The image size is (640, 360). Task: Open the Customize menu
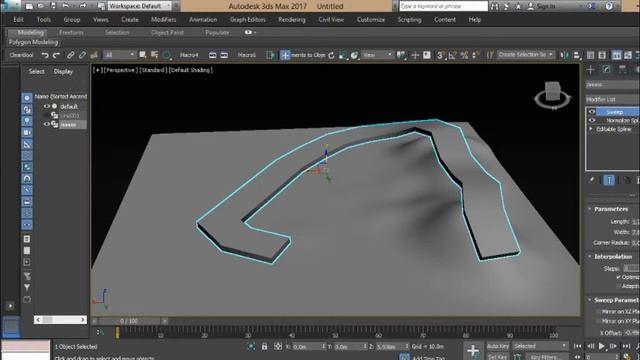tap(371, 20)
